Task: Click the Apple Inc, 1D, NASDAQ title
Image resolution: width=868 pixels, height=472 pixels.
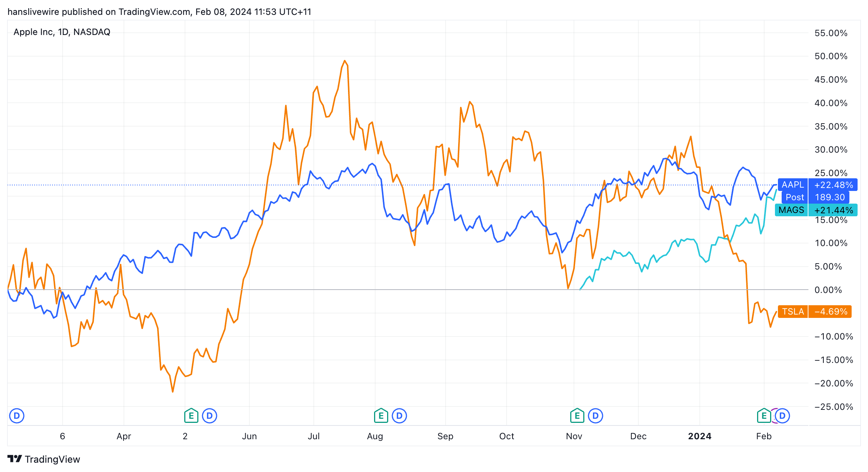Action: (62, 32)
